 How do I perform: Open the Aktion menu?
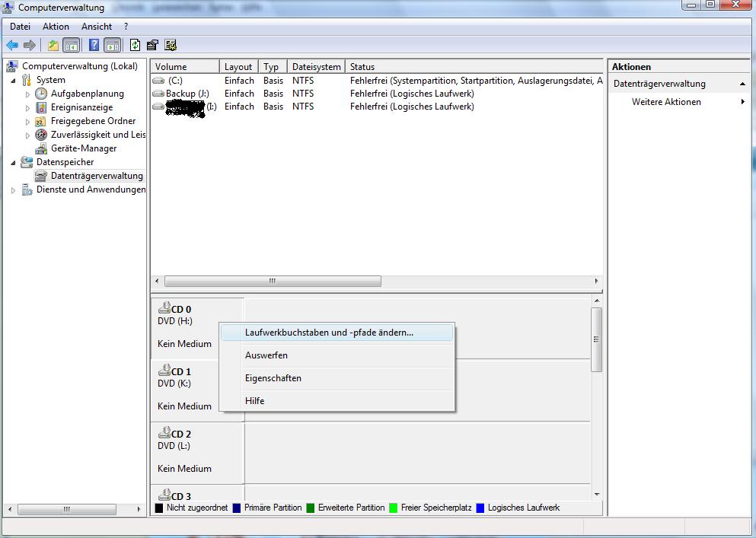(56, 27)
